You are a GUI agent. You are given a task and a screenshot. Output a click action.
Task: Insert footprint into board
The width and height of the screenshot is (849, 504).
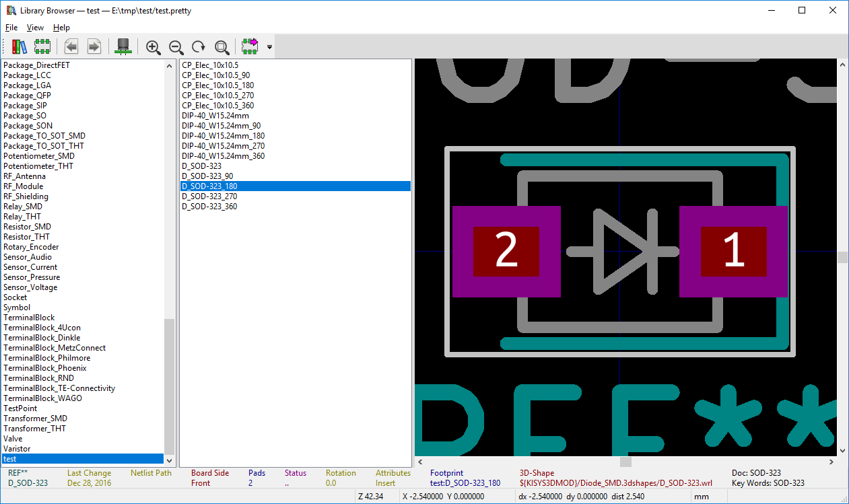pyautogui.click(x=250, y=46)
